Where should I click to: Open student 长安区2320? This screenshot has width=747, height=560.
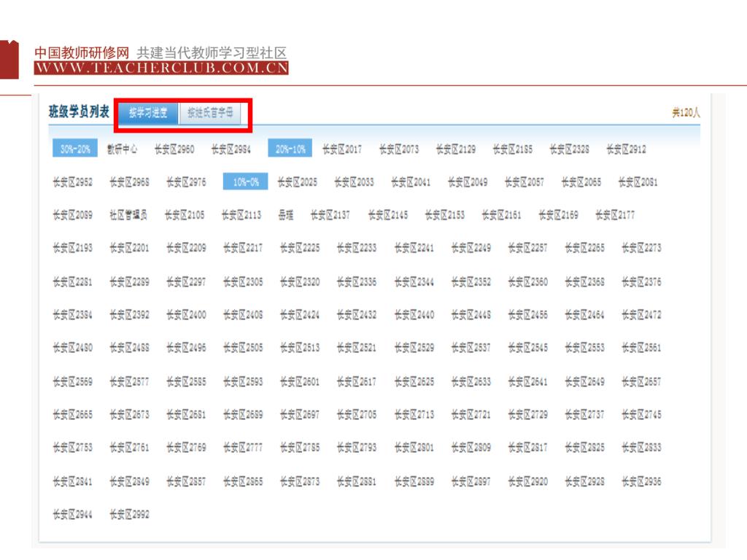(300, 282)
